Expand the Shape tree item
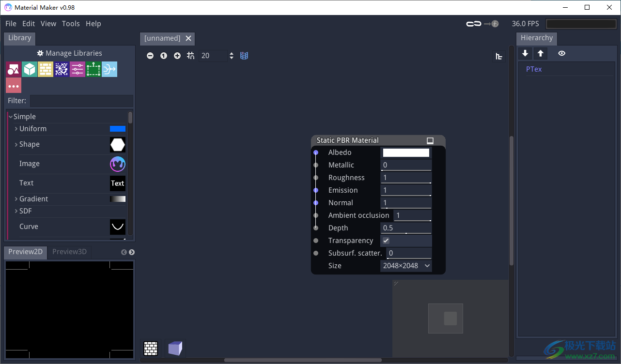 click(x=16, y=144)
